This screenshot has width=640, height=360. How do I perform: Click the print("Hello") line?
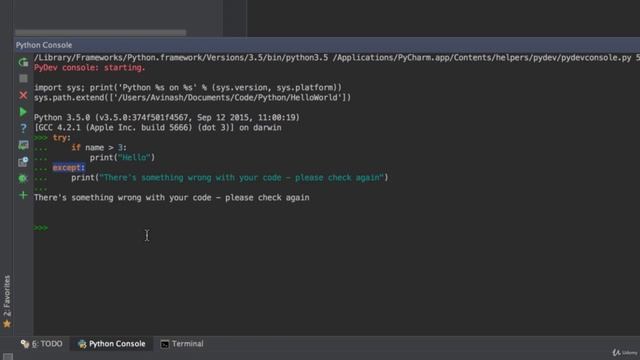click(122, 158)
